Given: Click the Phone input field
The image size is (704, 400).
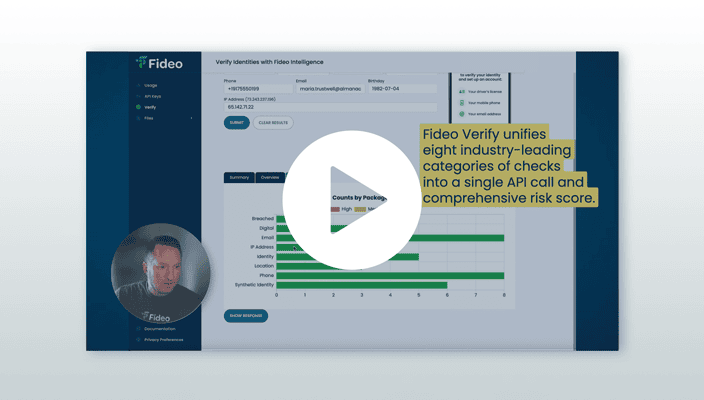Looking at the screenshot, I should coord(258,89).
